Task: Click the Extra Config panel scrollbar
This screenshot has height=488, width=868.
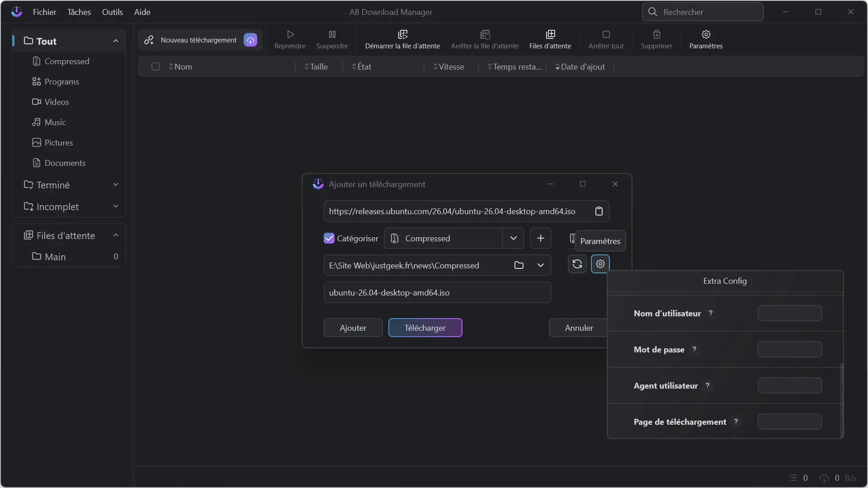Action: [x=841, y=400]
